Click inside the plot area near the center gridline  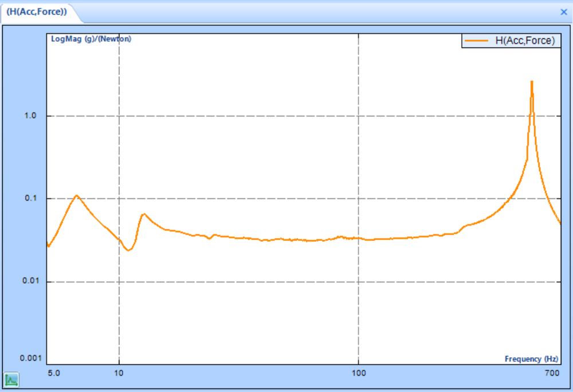tap(359, 201)
